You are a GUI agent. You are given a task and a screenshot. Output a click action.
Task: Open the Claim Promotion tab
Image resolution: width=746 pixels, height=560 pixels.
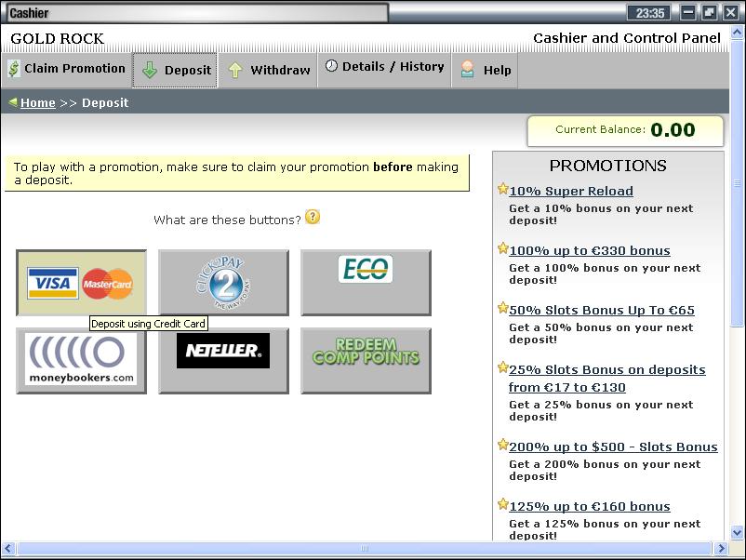point(66,69)
